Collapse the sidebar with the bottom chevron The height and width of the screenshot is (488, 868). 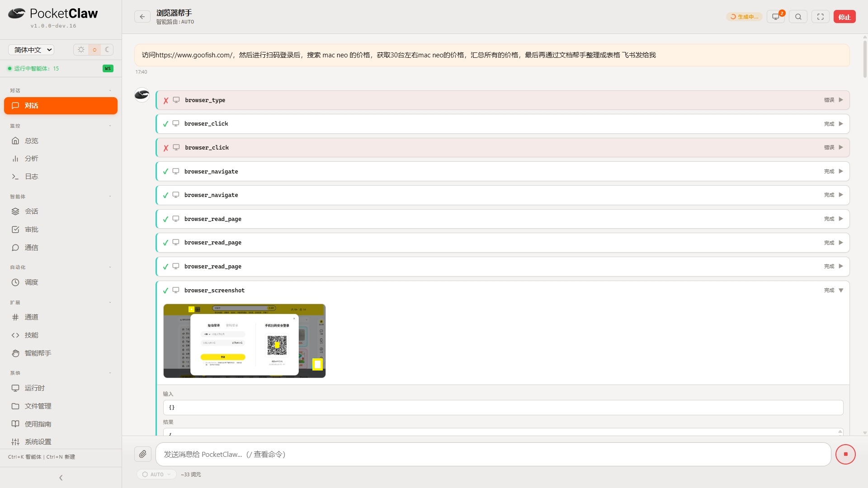(61, 478)
